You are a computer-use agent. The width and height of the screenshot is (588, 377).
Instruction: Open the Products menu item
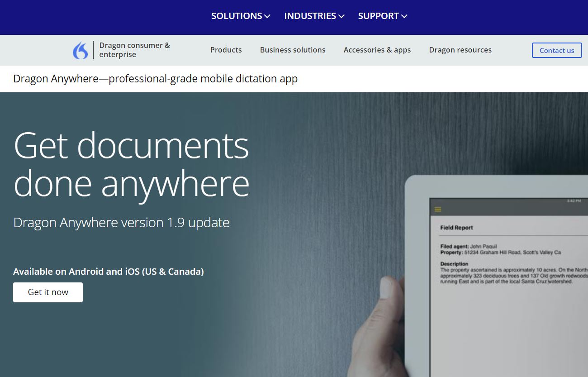[226, 50]
